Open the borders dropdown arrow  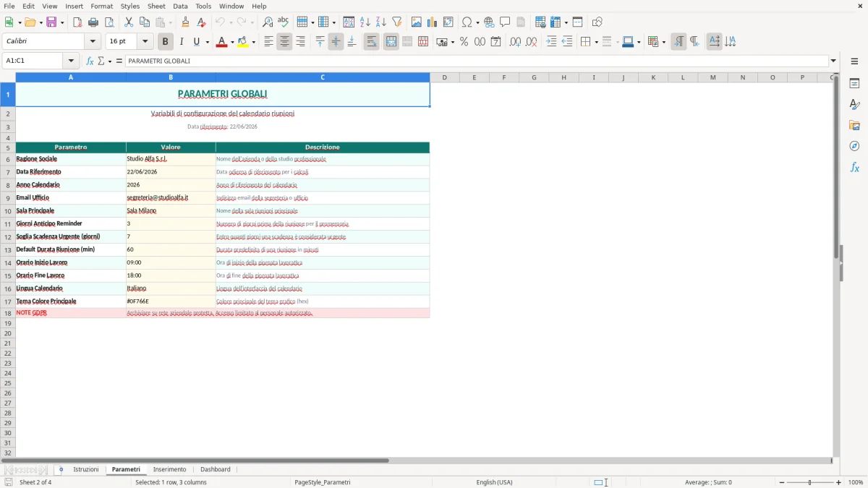[596, 42]
